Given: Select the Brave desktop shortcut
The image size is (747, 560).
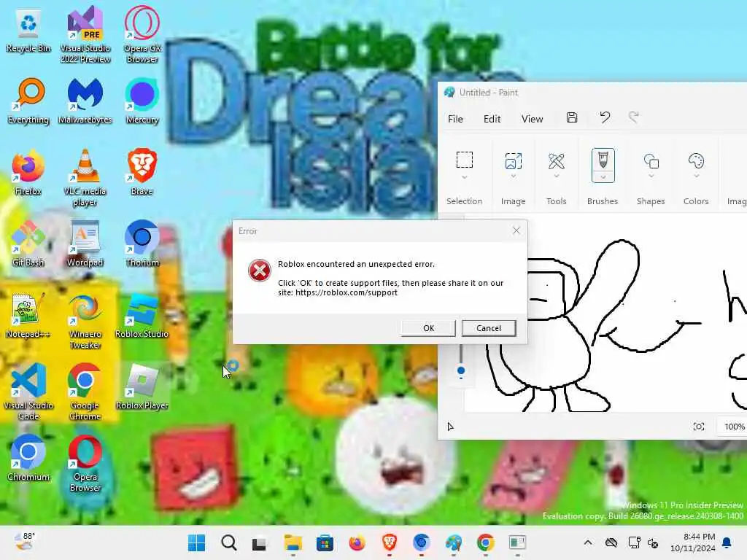Looking at the screenshot, I should click(142, 173).
